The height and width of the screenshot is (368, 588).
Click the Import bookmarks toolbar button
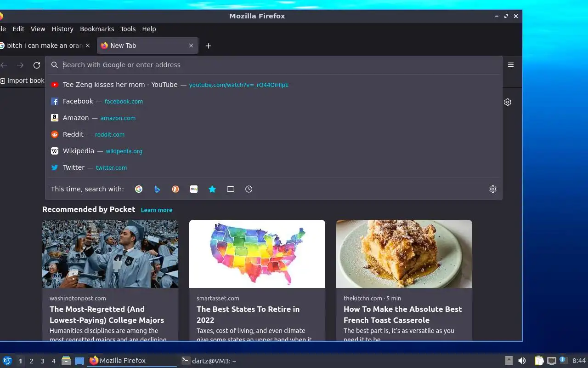[23, 80]
